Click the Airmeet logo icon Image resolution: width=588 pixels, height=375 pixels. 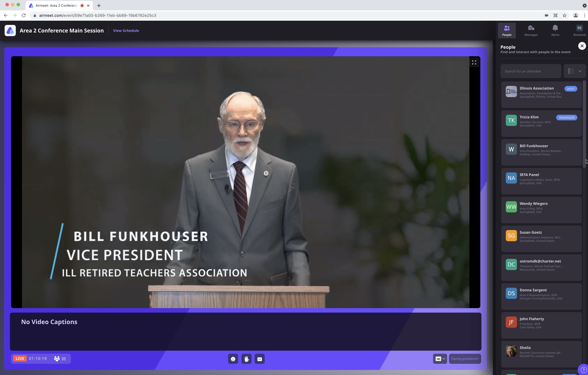tap(10, 31)
